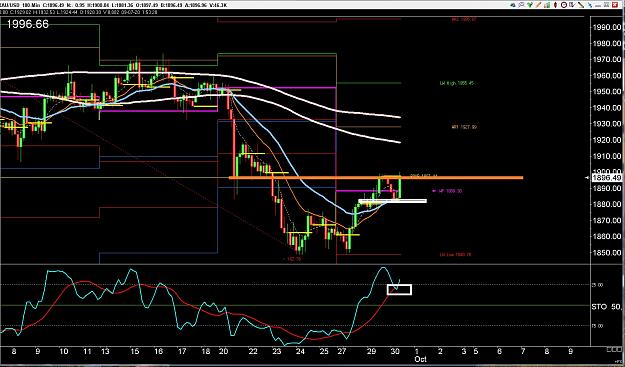Click the October 7 date on time axis
625x367 pixels.
click(523, 351)
